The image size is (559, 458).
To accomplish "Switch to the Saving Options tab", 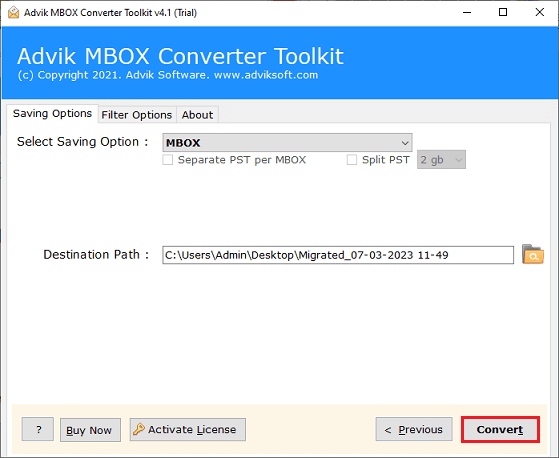I will [52, 114].
